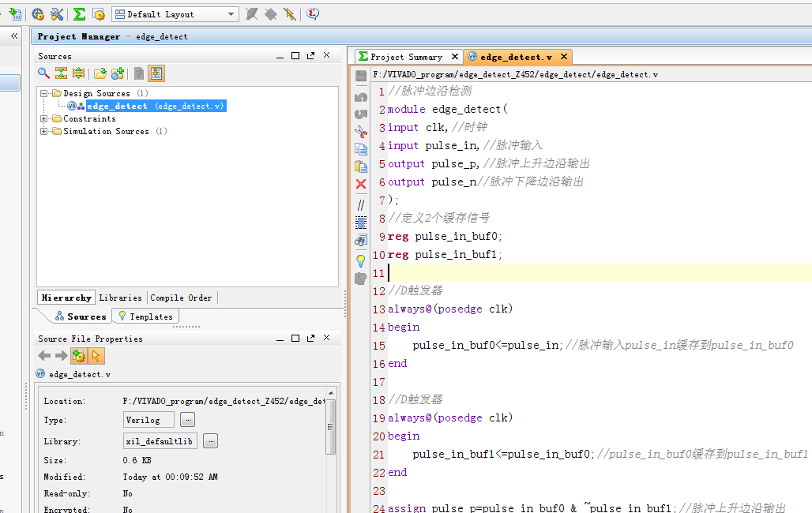Switch to the Compile Order tab

(181, 298)
